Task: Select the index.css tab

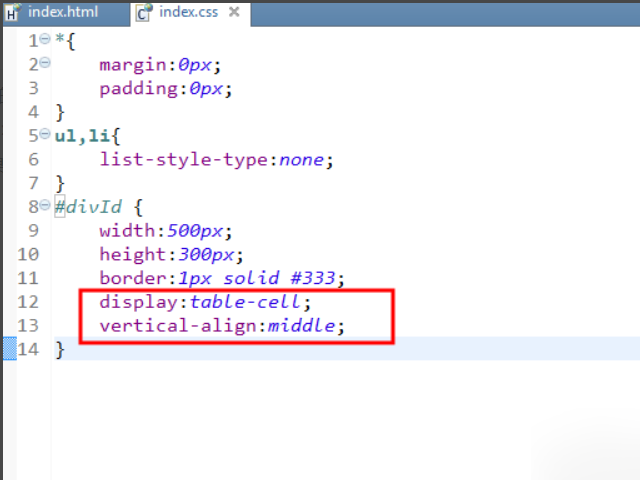Action: pos(190,14)
